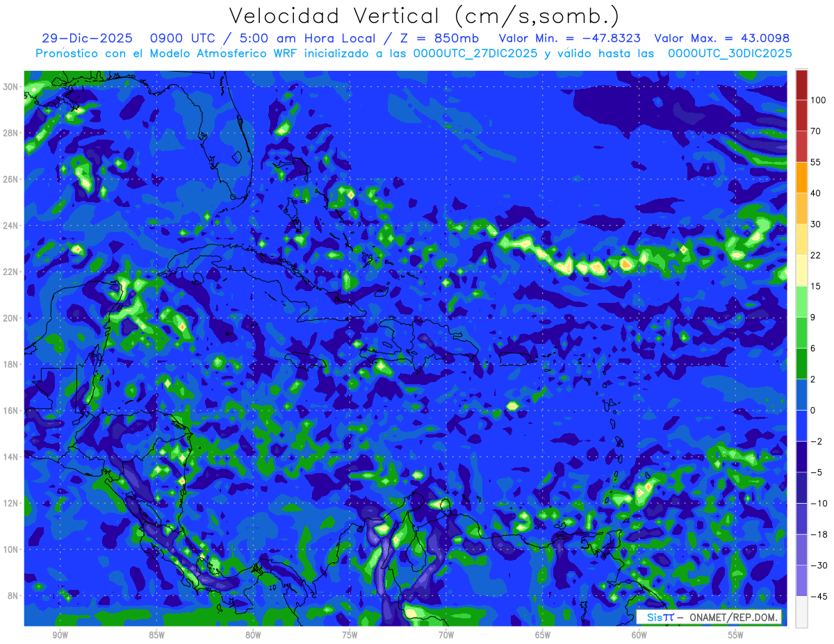Click the bright blue colorbar segment between -2 and 0

[x=801, y=425]
